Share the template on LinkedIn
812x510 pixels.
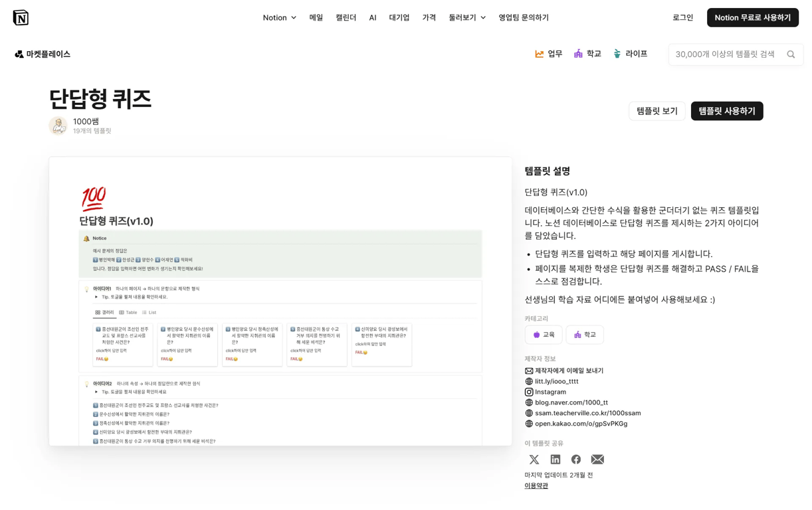pos(556,460)
